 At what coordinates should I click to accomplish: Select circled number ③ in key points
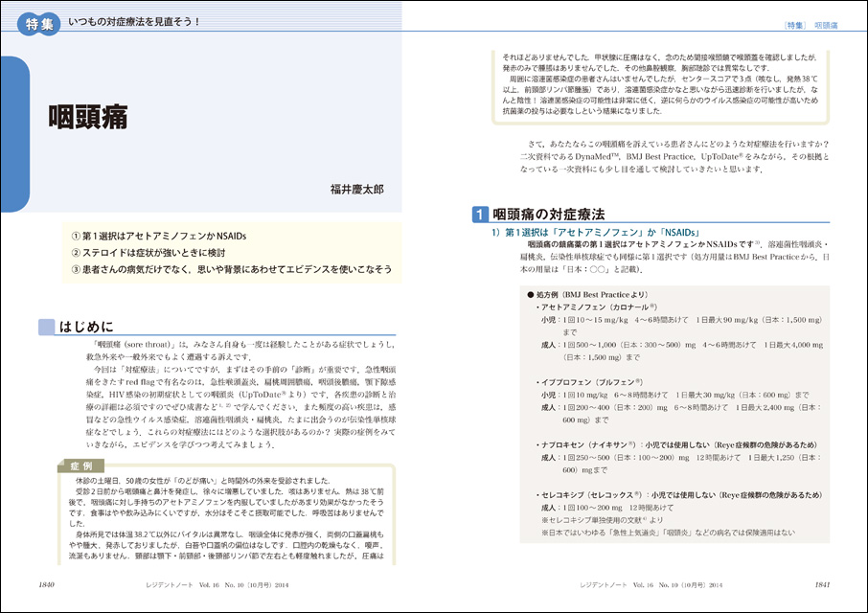point(78,270)
